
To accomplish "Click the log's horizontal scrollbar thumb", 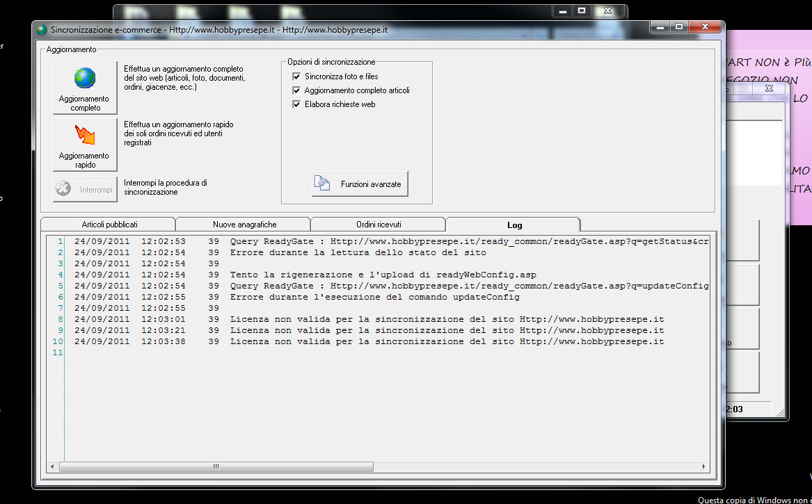I will click(216, 466).
